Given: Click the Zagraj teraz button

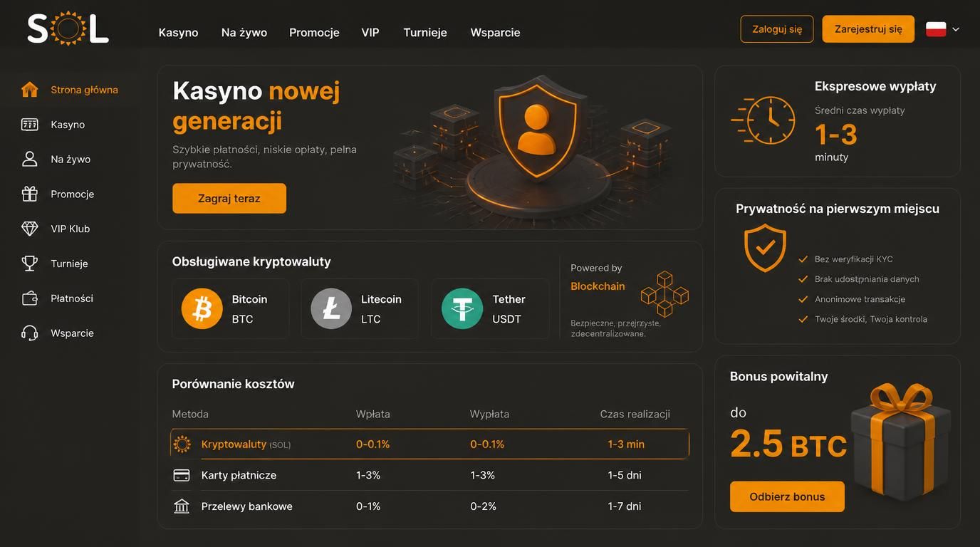Looking at the screenshot, I should (229, 199).
